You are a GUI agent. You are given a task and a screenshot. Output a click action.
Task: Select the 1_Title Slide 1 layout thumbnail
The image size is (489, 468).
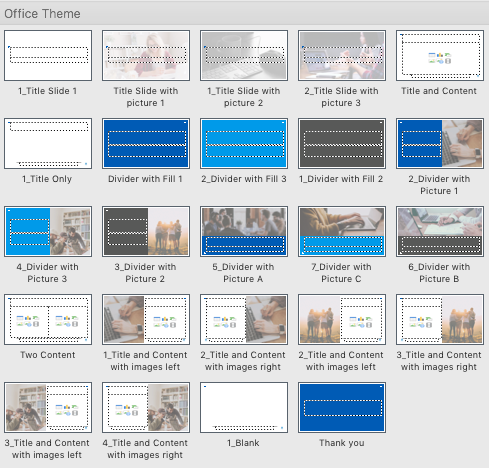tap(48, 55)
